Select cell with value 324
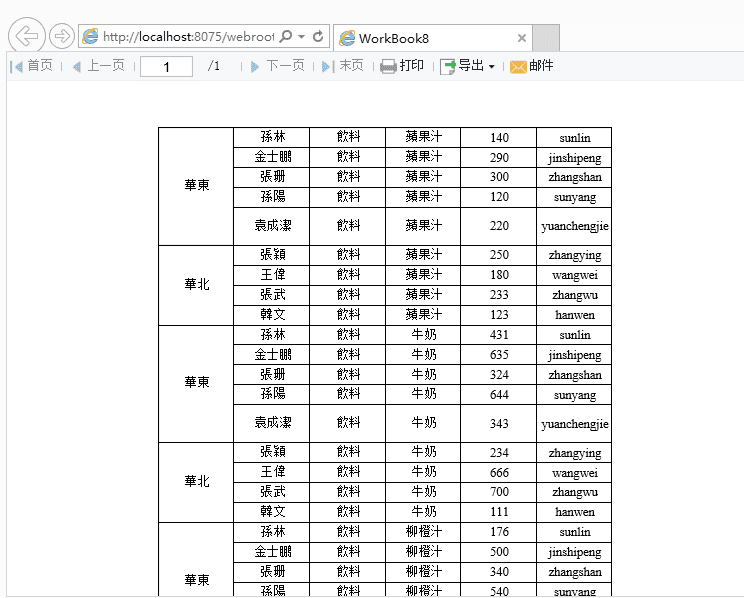The image size is (744, 598). [x=499, y=375]
